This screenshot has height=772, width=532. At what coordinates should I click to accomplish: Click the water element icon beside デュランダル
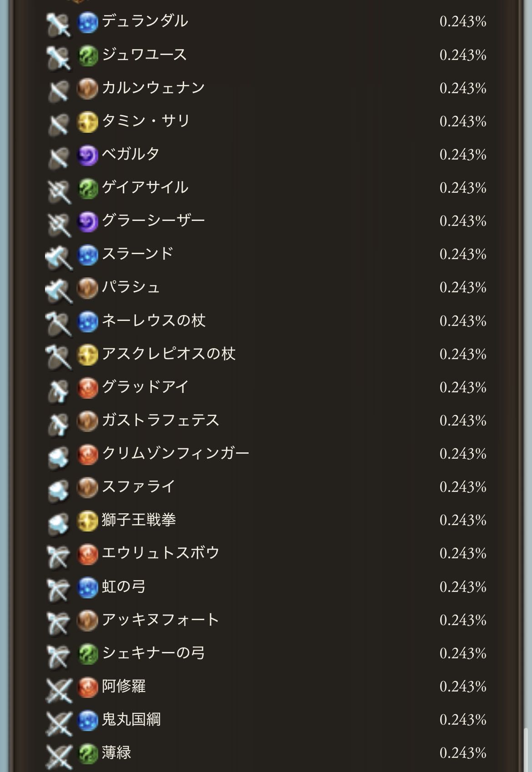pyautogui.click(x=88, y=22)
